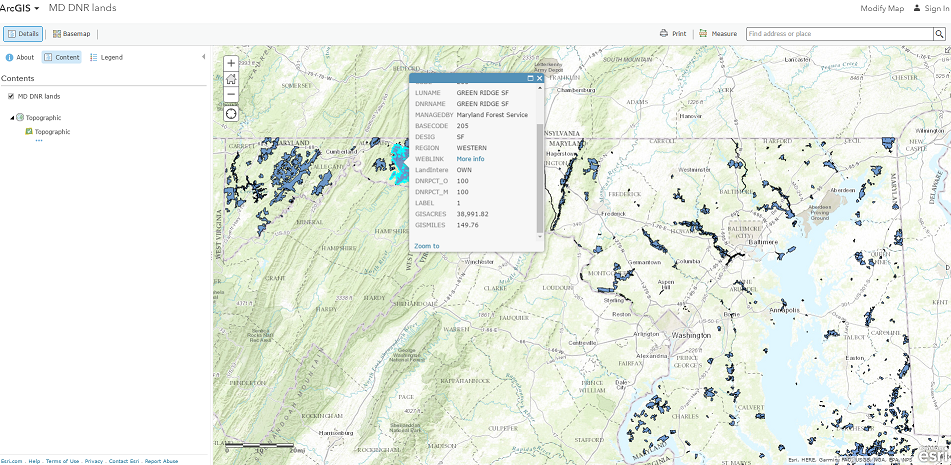Click the MD DNR lands layer name
This screenshot has width=951, height=465.
point(39,96)
